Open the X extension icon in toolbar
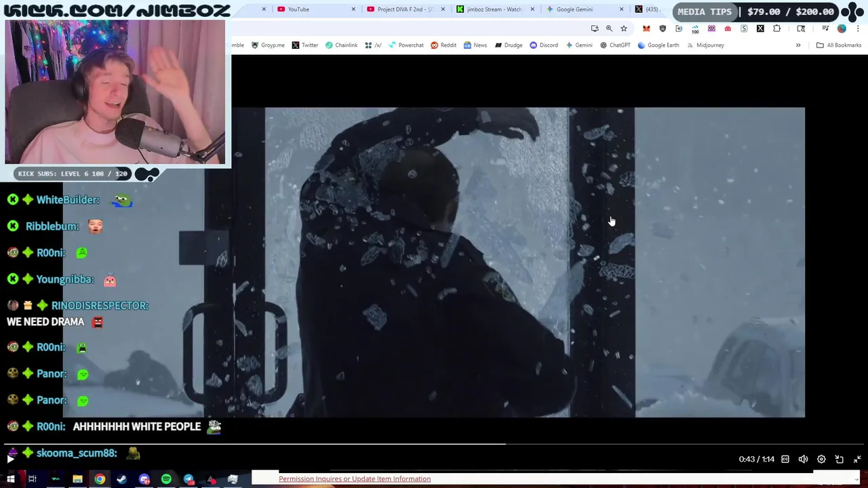Screen dimensions: 868x488 [760, 28]
